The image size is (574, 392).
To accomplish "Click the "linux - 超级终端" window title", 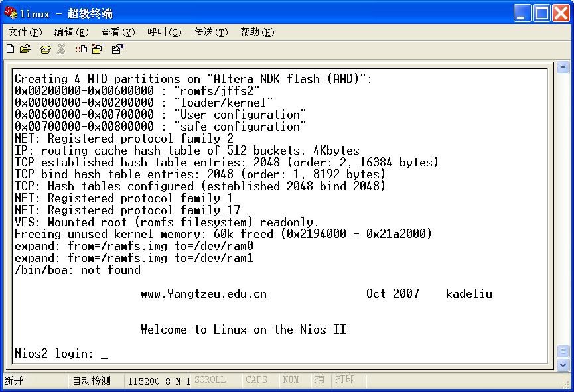I will tap(66, 14).
